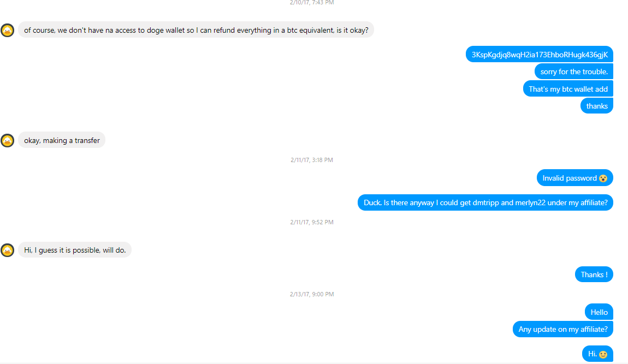The image size is (628, 364).
Task: Select the 'Hello' message bubble
Action: coord(599,312)
